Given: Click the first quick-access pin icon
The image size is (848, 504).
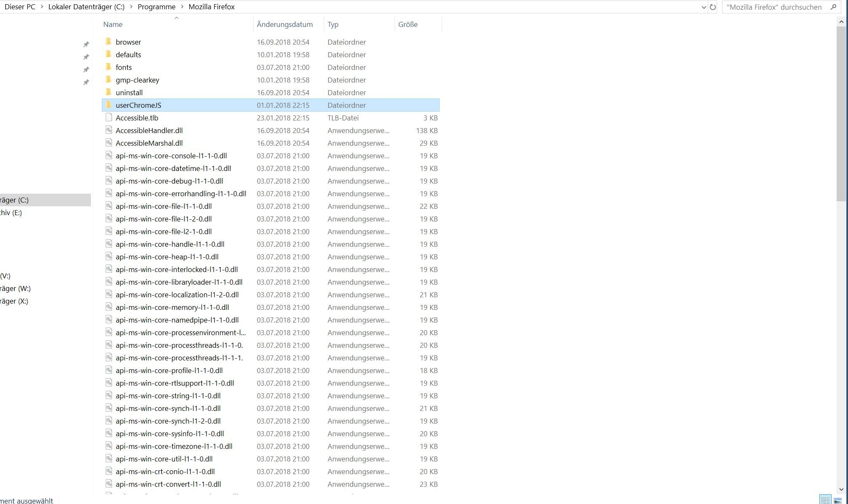Looking at the screenshot, I should [86, 44].
